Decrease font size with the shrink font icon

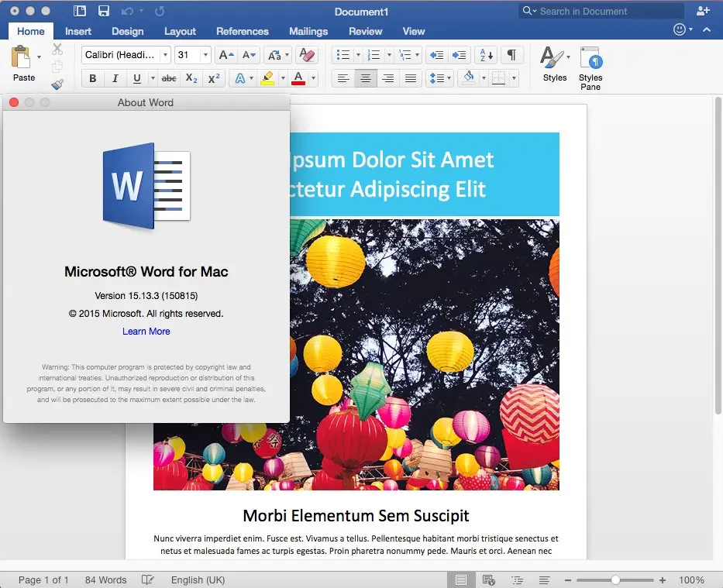249,55
